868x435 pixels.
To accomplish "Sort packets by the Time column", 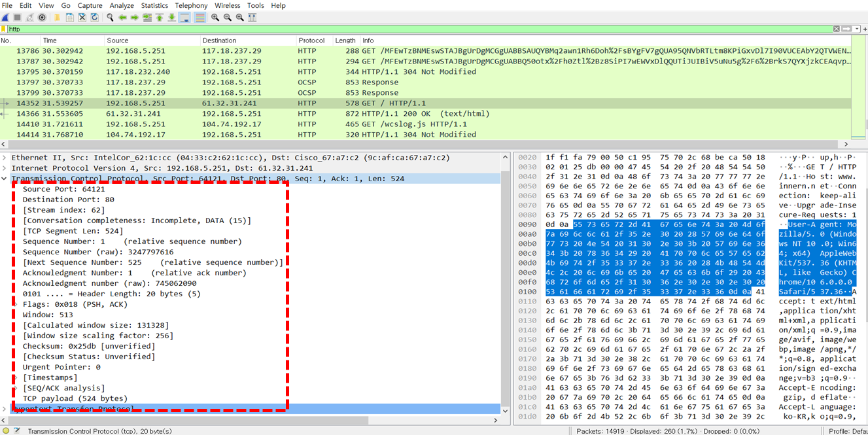I will (72, 41).
